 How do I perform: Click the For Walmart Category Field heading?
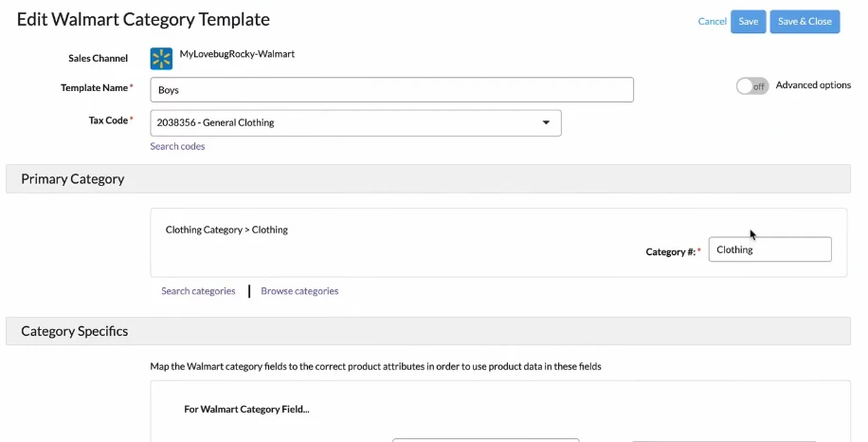point(246,410)
